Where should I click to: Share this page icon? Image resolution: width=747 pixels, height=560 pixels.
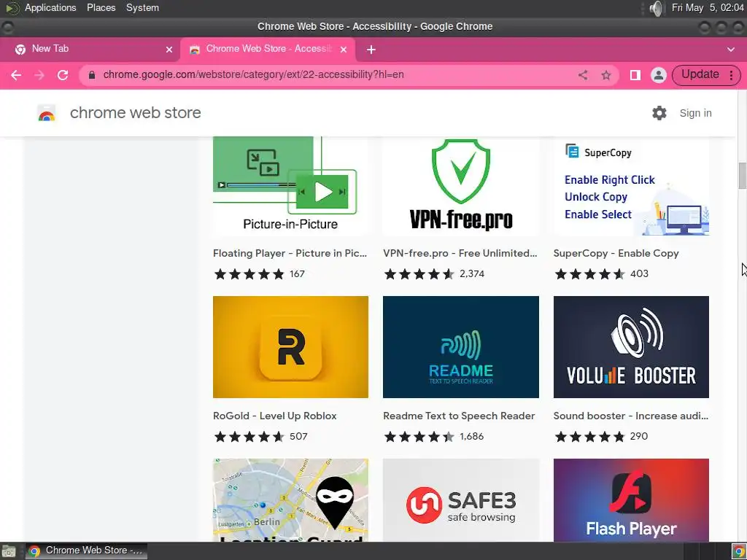click(583, 75)
